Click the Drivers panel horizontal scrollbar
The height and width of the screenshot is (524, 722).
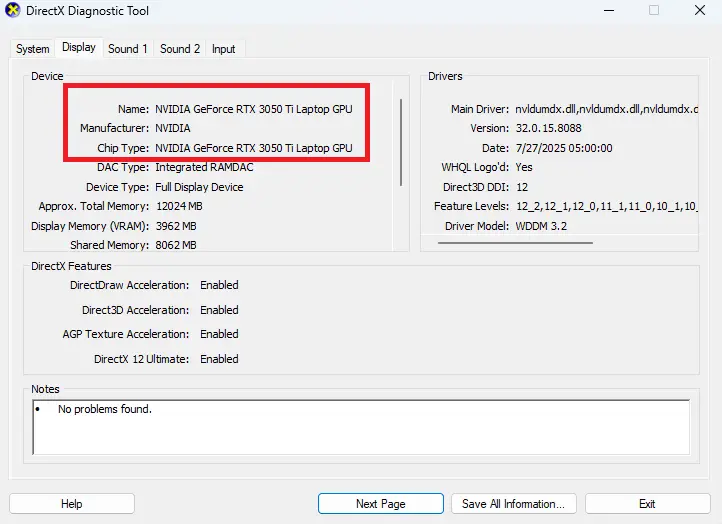(x=515, y=243)
